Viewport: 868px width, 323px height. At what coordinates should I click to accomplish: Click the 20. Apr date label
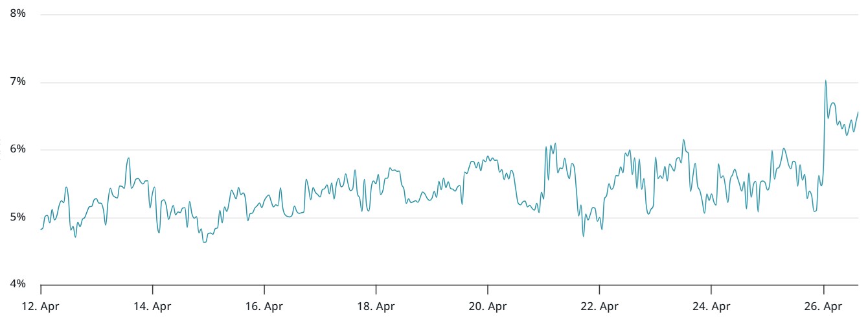coord(488,305)
